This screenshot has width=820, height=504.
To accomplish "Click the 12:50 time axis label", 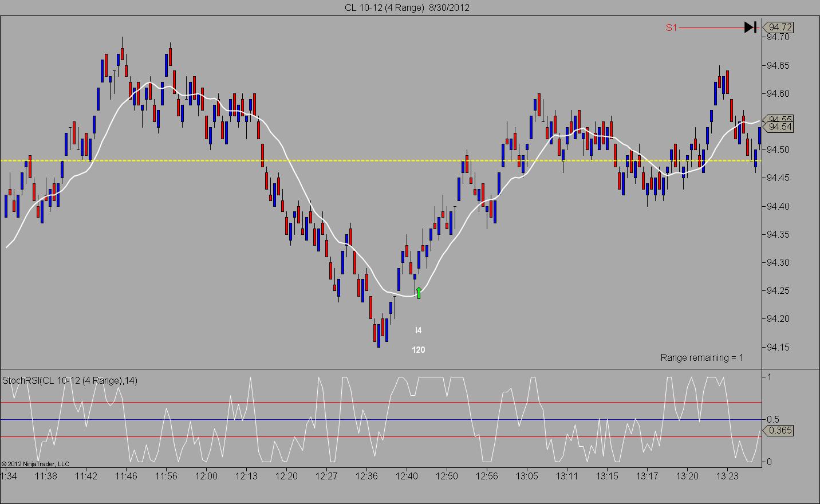I will (447, 476).
